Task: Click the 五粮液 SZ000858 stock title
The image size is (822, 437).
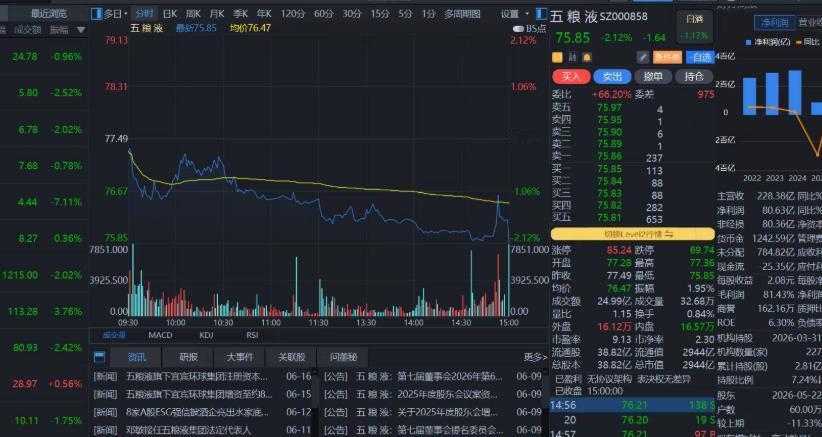Action: (598, 17)
